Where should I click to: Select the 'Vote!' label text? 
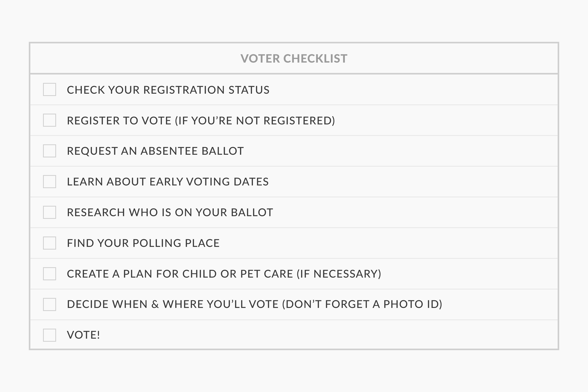pos(84,335)
